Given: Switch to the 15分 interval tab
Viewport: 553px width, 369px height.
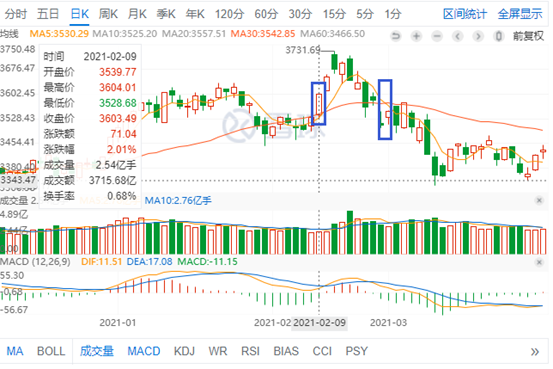Looking at the screenshot, I should pos(334,14).
